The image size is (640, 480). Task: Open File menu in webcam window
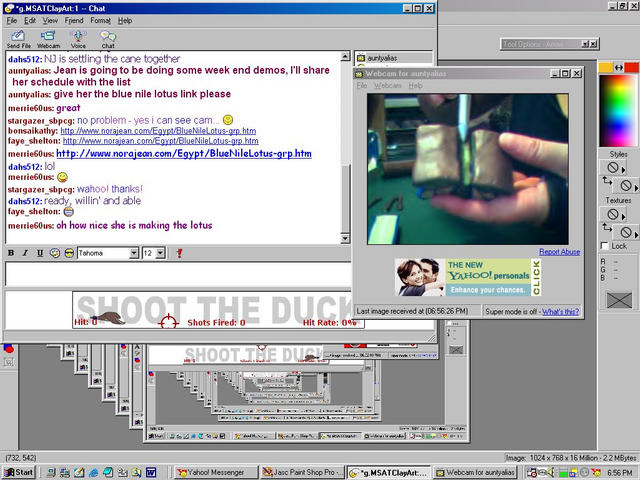(x=362, y=85)
